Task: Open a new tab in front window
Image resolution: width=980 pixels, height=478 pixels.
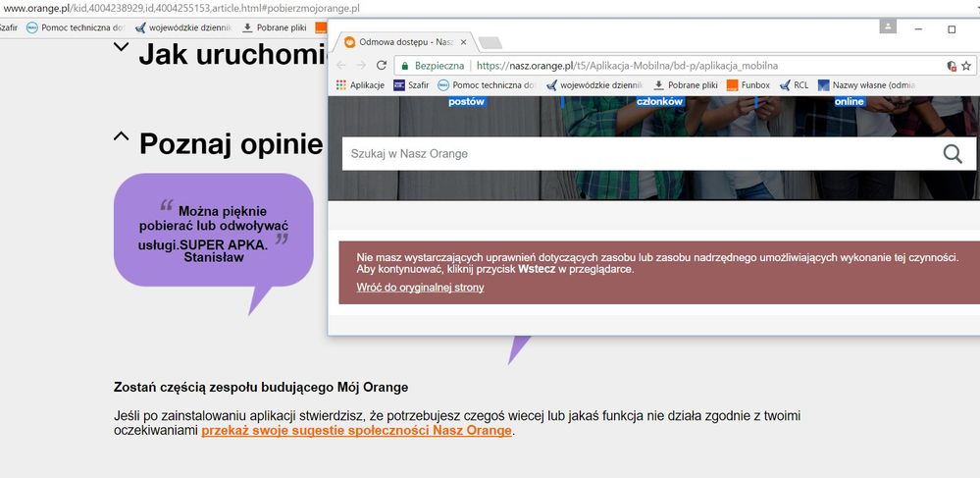Action: 490,42
